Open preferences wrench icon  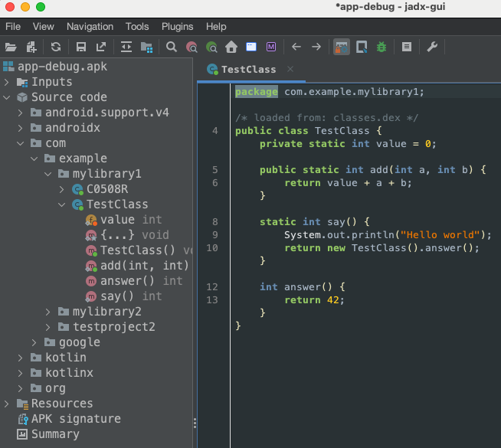[x=432, y=47]
